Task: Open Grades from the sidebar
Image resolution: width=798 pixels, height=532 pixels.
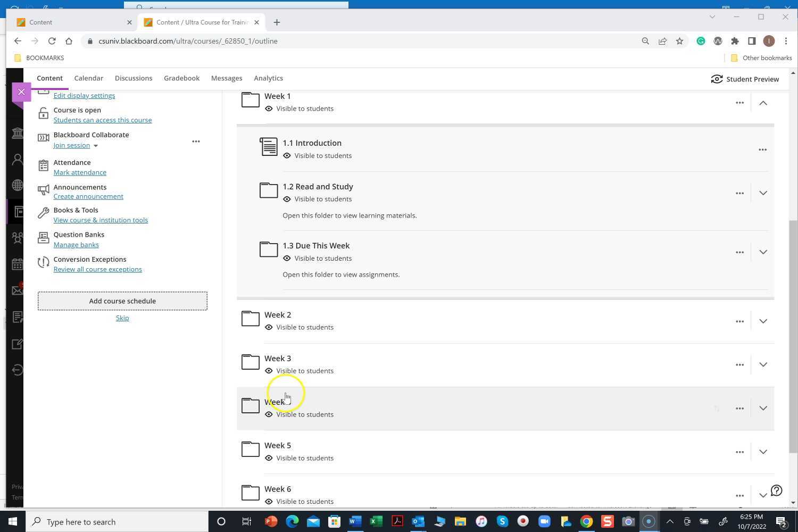Action: tap(18, 317)
